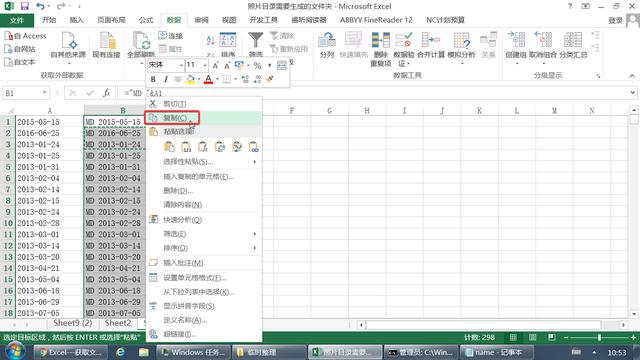
Task: Choose Clear Contents (清除内容) in context menu
Action: pyautogui.click(x=204, y=204)
